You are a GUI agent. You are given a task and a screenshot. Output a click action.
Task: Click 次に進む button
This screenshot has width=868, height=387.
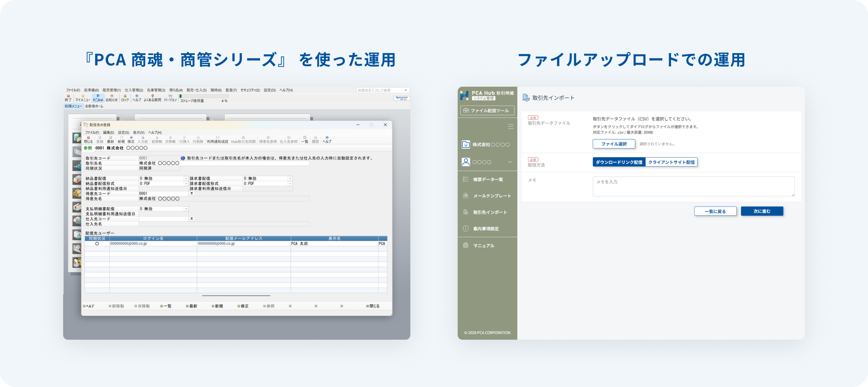click(762, 211)
